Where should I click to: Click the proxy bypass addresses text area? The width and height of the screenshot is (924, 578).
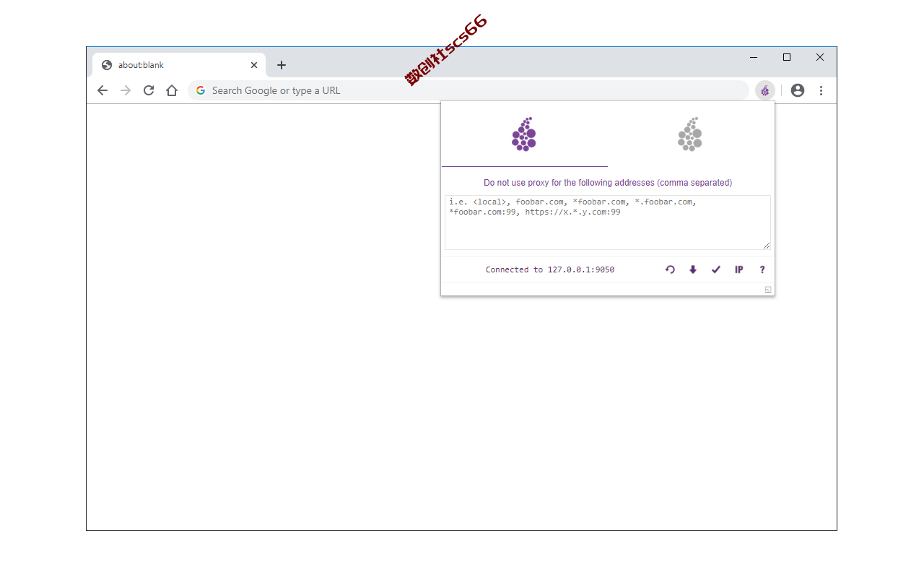(x=608, y=223)
